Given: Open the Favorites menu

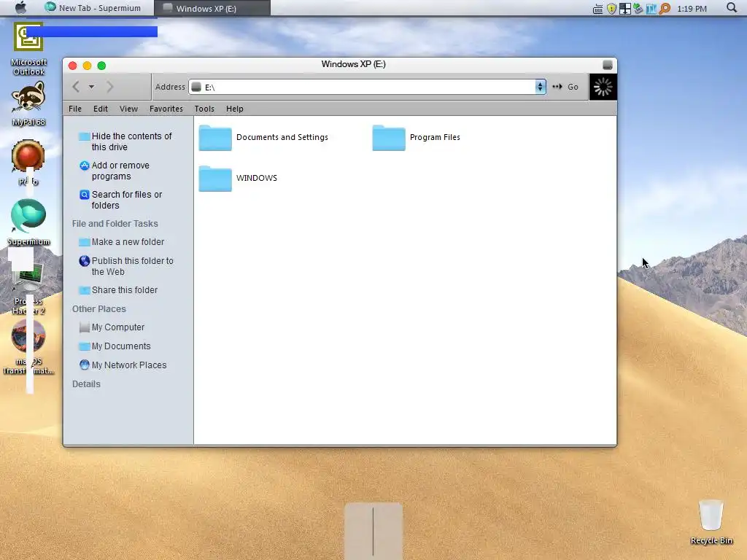Looking at the screenshot, I should pos(166,109).
